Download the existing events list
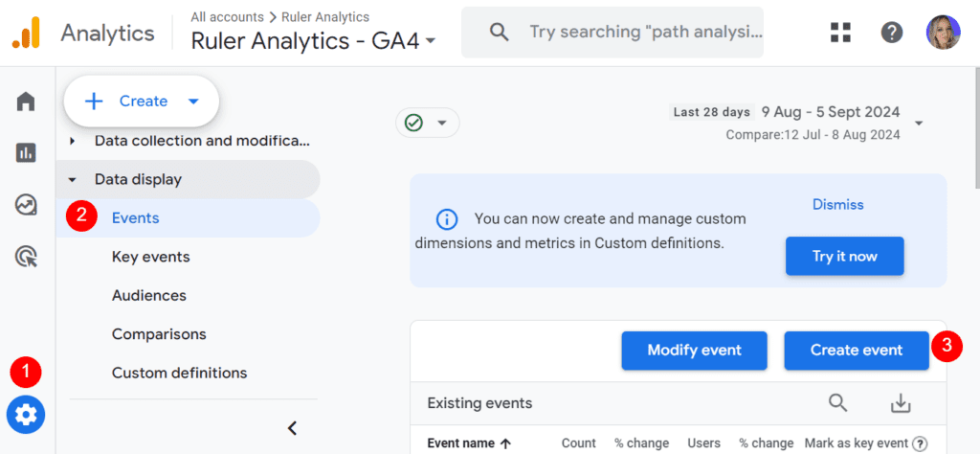This screenshot has height=454, width=980. tap(901, 403)
